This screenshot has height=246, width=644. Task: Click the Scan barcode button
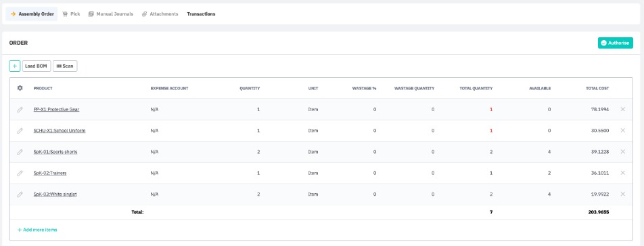coord(65,66)
